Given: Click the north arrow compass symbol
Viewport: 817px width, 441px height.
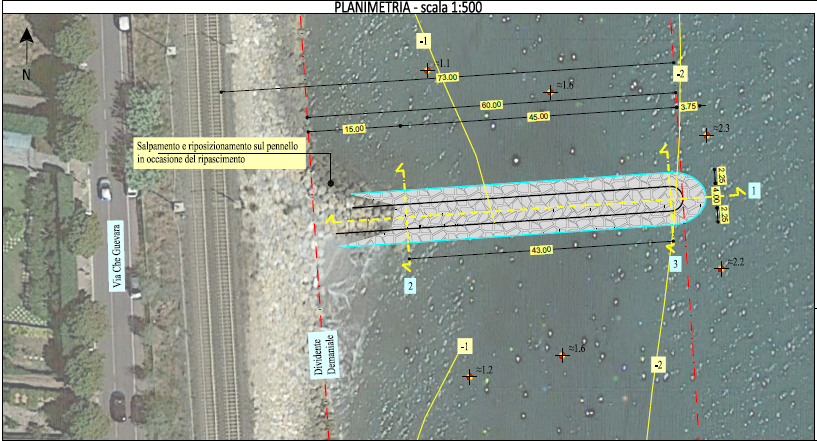Looking at the screenshot, I should pyautogui.click(x=27, y=47).
